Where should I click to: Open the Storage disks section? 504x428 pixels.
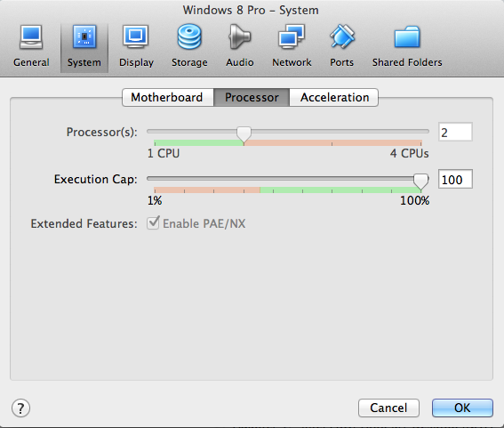[x=189, y=45]
